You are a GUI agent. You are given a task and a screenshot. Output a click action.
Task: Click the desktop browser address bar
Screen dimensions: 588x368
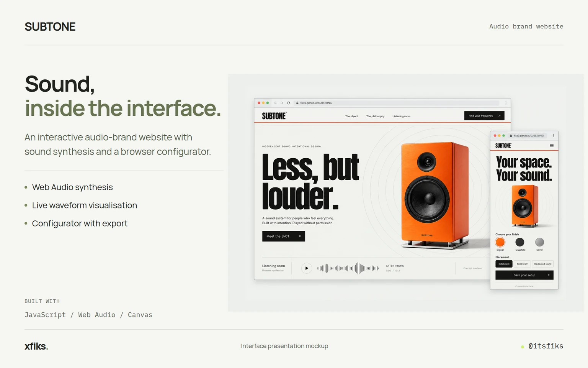[x=397, y=103]
